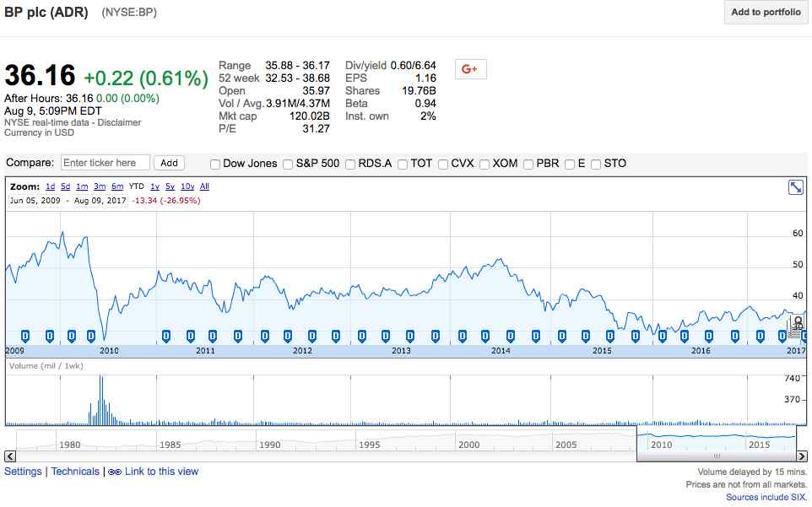This screenshot has width=812, height=507.
Task: Expand the chart to full size
Action: tap(795, 187)
